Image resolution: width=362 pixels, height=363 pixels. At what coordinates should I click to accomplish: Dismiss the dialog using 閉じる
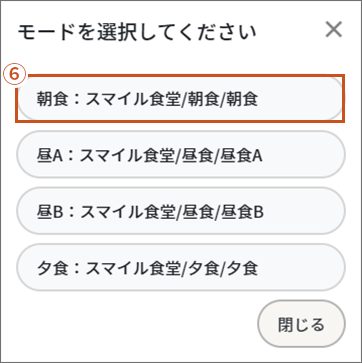(301, 324)
